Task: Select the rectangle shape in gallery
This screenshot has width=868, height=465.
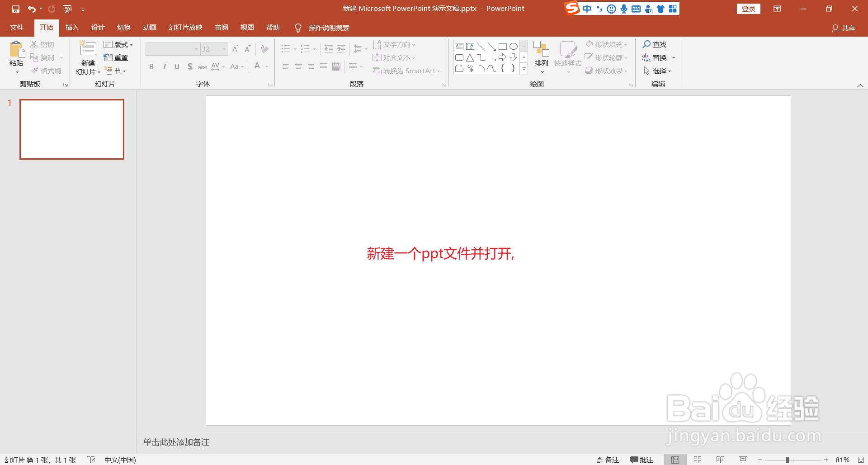Action: pos(502,47)
